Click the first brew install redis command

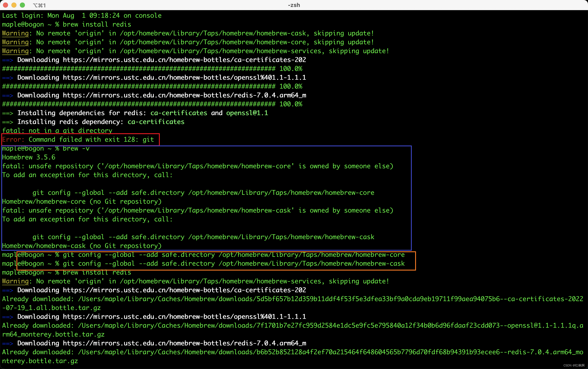pos(97,24)
